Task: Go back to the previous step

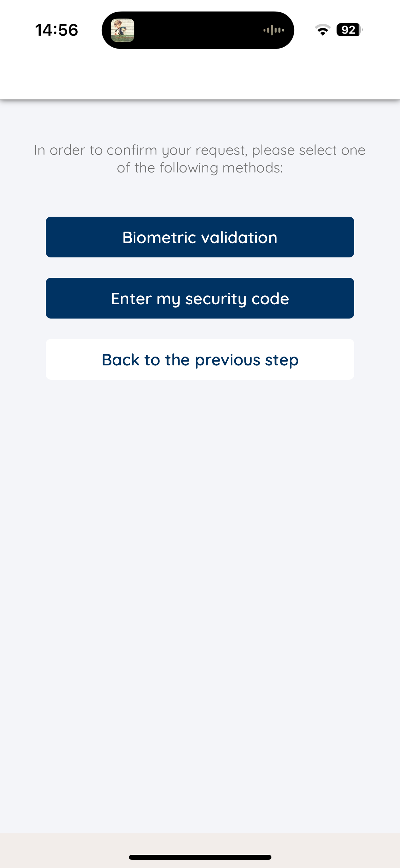Action: pos(200,359)
